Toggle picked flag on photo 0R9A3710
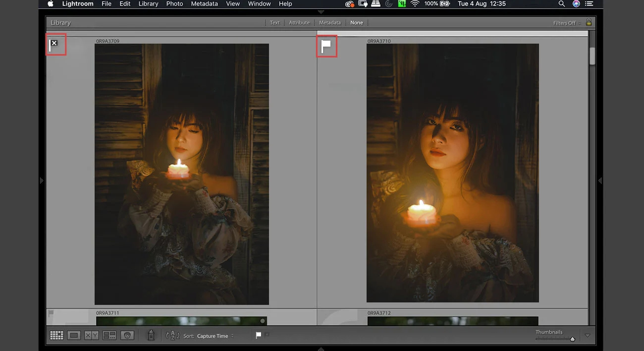This screenshot has width=644, height=351. (x=326, y=46)
